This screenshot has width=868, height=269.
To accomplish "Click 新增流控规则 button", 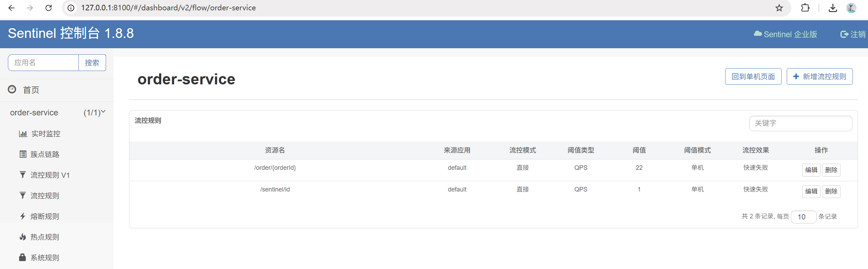I will 819,76.
